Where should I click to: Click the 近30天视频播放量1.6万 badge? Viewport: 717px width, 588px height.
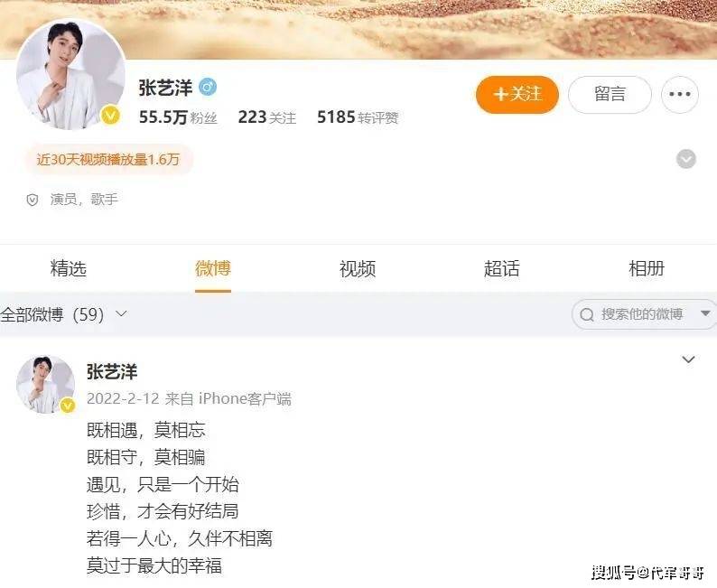click(108, 159)
